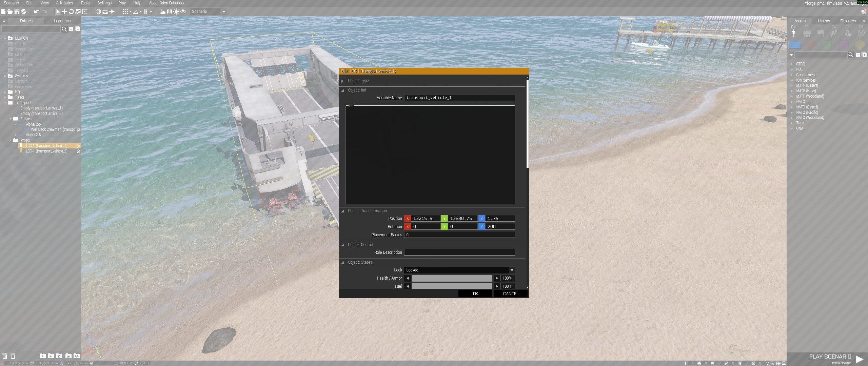Toggle the scaling ruler grid icon
868x366 pixels.
[x=146, y=12]
